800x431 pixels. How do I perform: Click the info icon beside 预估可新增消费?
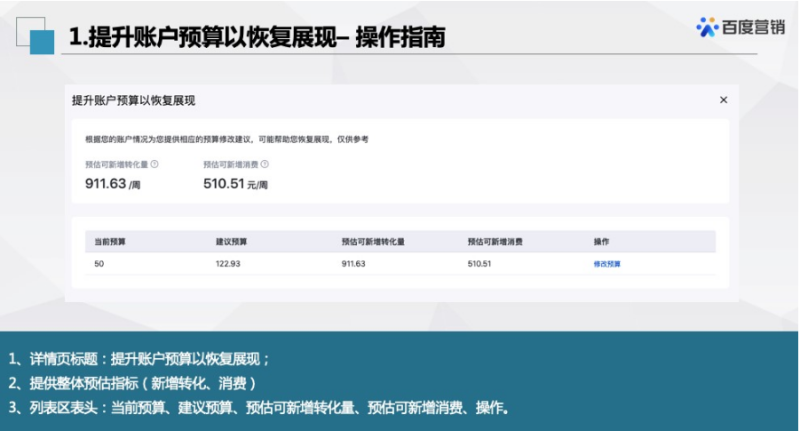pos(265,164)
